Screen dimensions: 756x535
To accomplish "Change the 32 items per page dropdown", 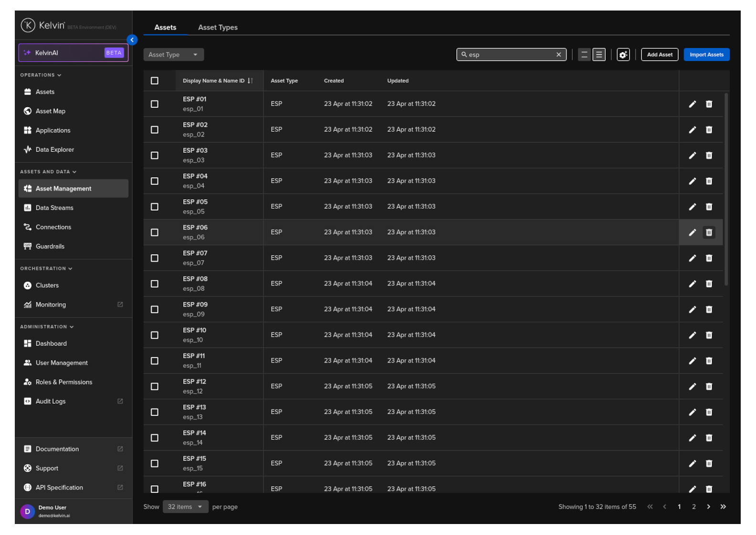I will coord(185,507).
